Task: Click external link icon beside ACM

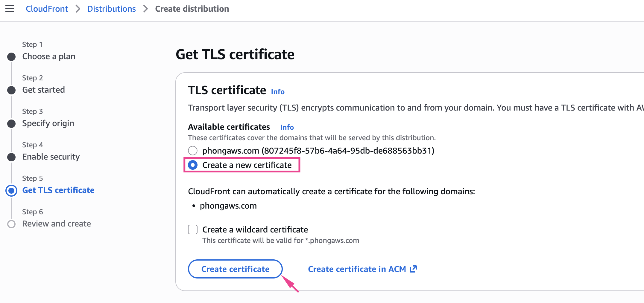Action: pyautogui.click(x=413, y=269)
